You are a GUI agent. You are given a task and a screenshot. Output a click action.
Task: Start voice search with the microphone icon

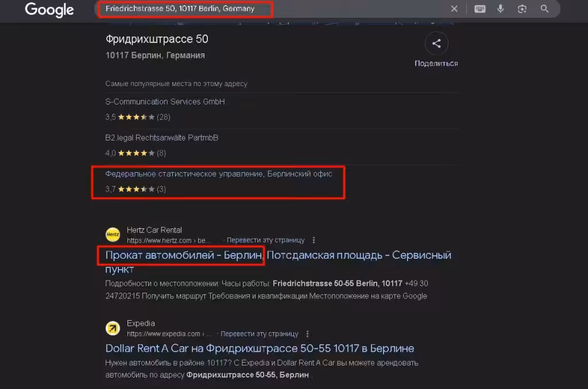tap(500, 9)
